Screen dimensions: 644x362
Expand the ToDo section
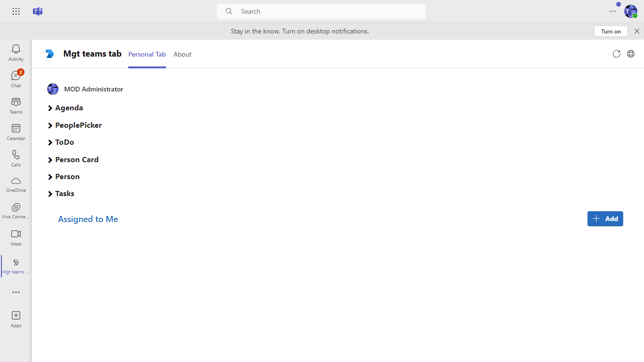click(61, 142)
